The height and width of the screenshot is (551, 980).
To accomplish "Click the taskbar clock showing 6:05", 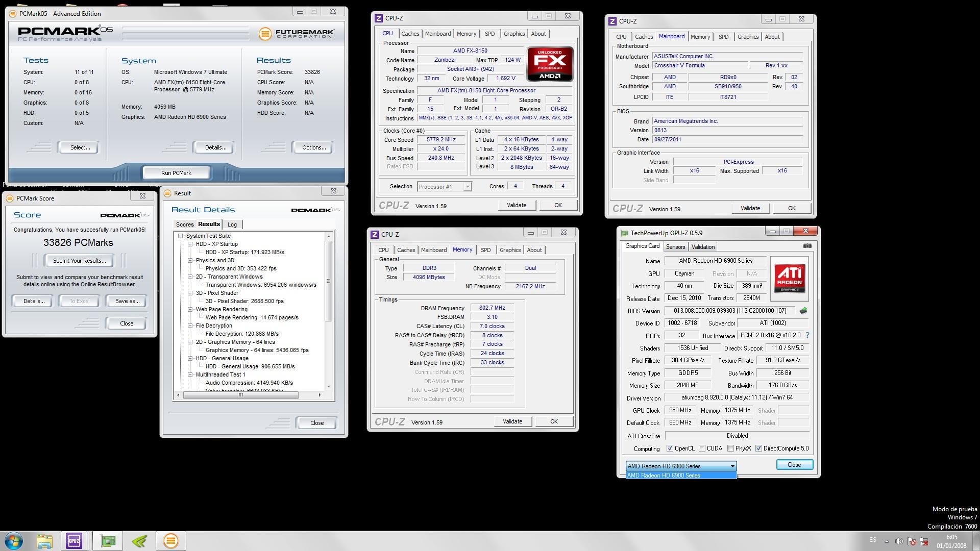I will (x=951, y=541).
